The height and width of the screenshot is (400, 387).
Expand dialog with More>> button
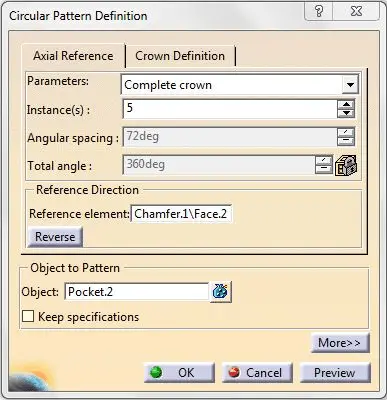click(x=340, y=343)
